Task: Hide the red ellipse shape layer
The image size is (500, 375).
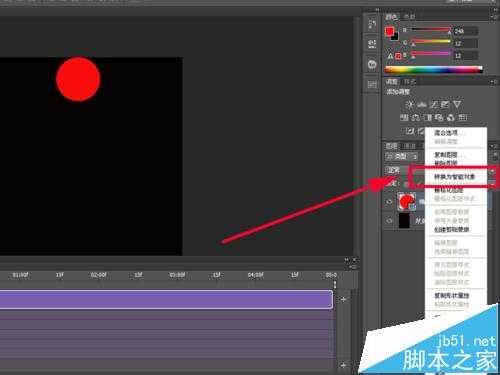Action: 389,202
